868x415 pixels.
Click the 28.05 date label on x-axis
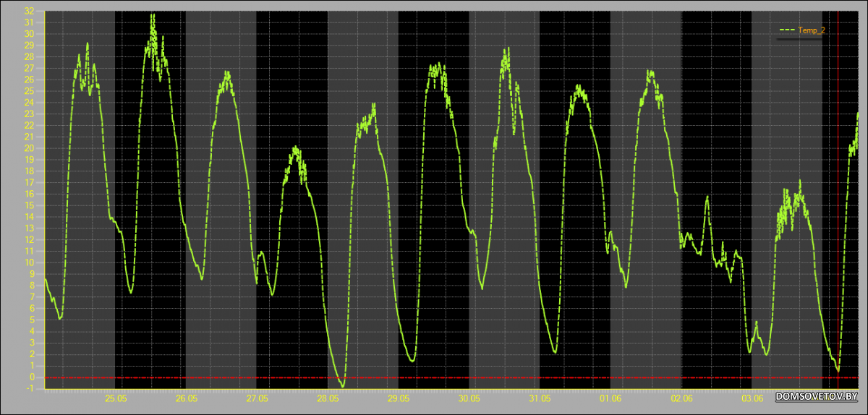coord(328,398)
